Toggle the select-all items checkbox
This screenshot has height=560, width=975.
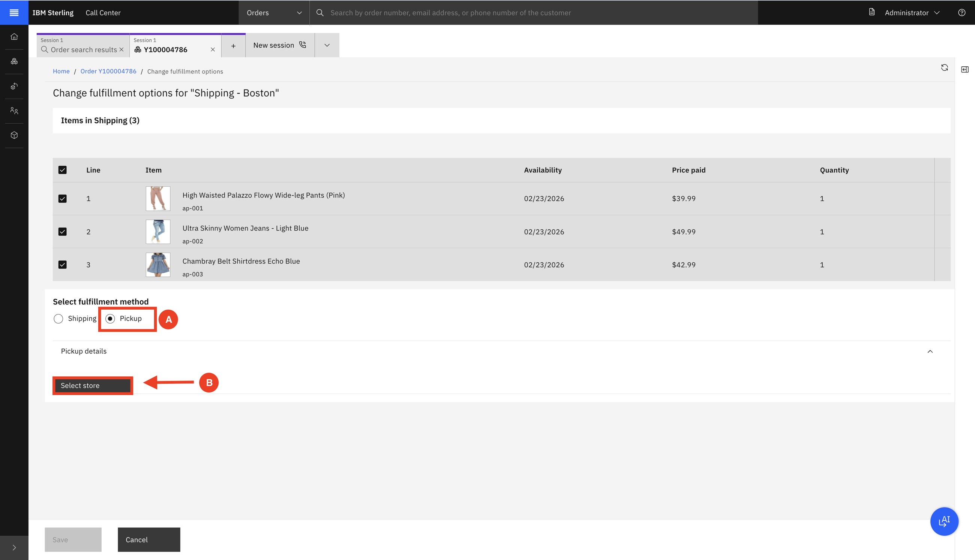(62, 170)
